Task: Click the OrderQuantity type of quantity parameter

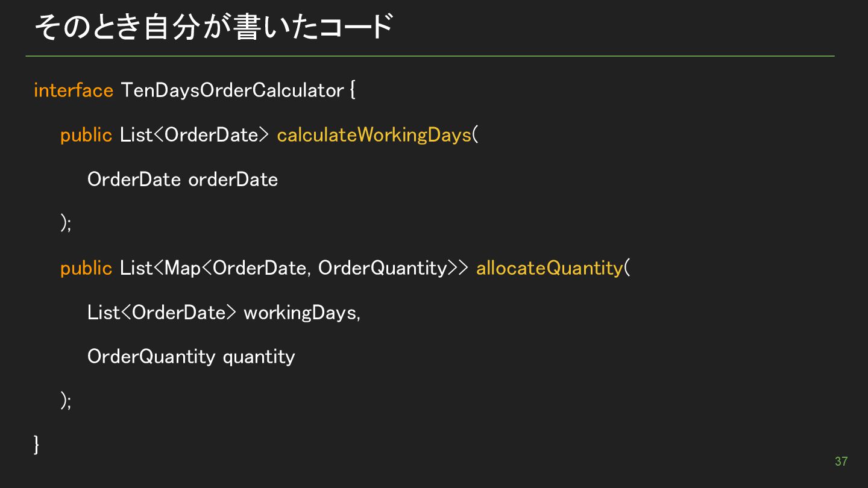Action: tap(151, 357)
